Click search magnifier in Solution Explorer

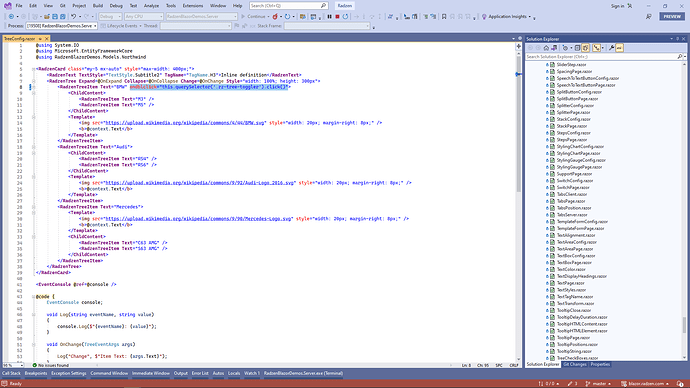pyautogui.click(x=680, y=56)
